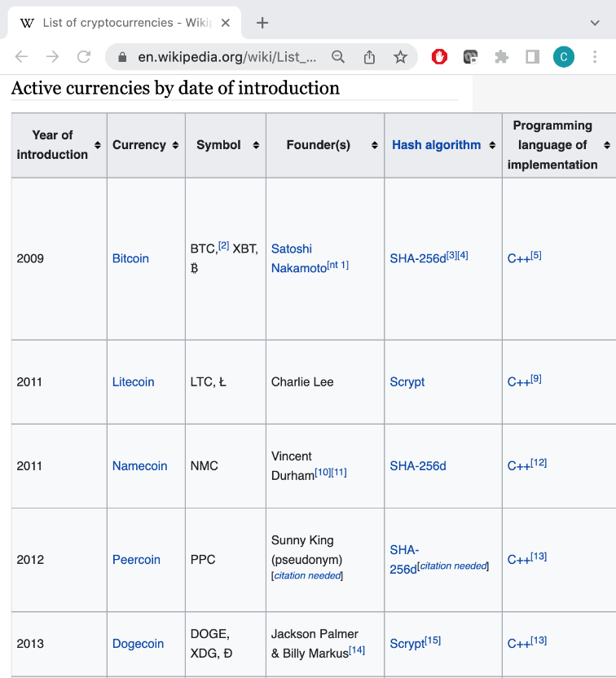Open C++ link in Bitcoin row
The height and width of the screenshot is (678, 616).
[518, 258]
